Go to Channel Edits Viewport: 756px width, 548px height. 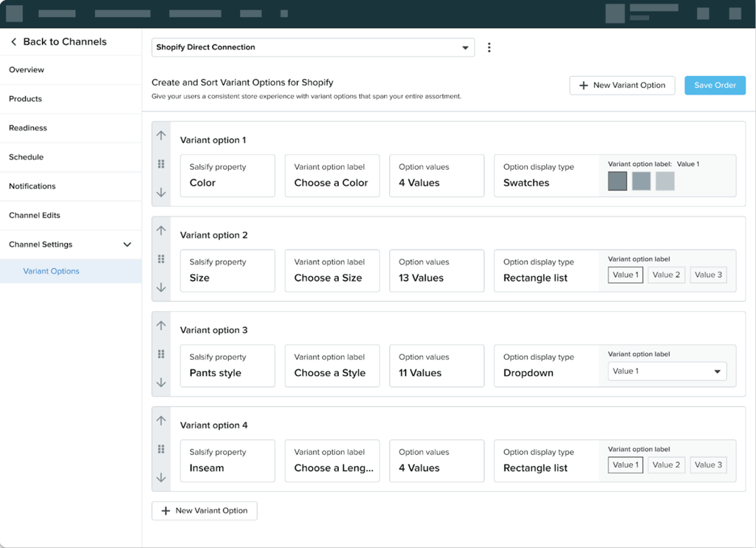click(x=71, y=215)
